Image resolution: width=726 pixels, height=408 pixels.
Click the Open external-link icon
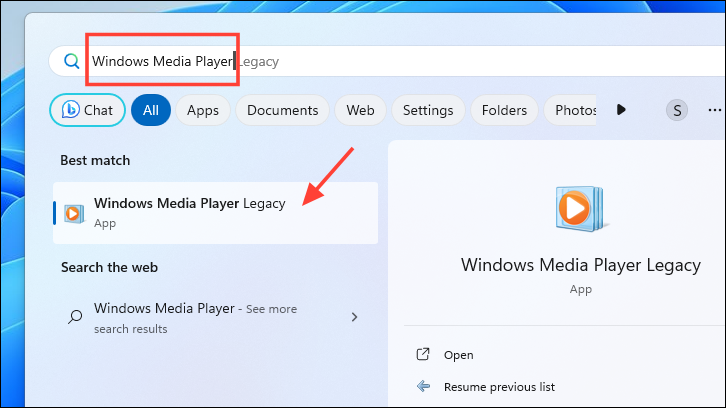tap(423, 354)
